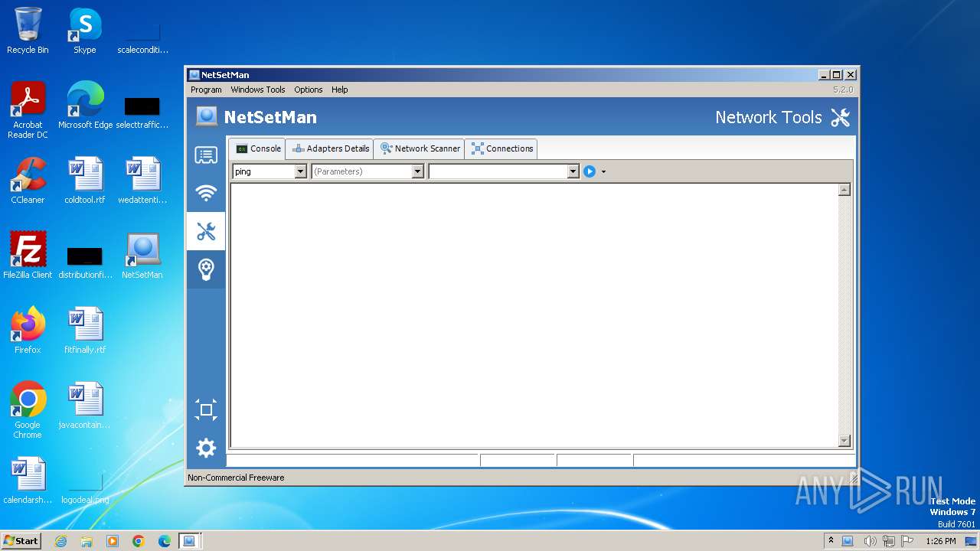Click console scrollbar up arrow
Screen dimensions: 980x551
[844, 190]
